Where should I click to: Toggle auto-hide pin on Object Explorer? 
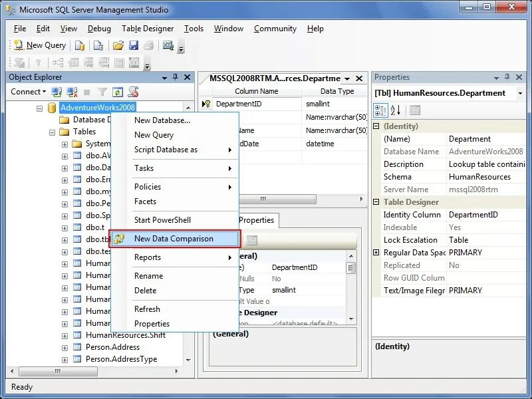pyautogui.click(x=176, y=77)
